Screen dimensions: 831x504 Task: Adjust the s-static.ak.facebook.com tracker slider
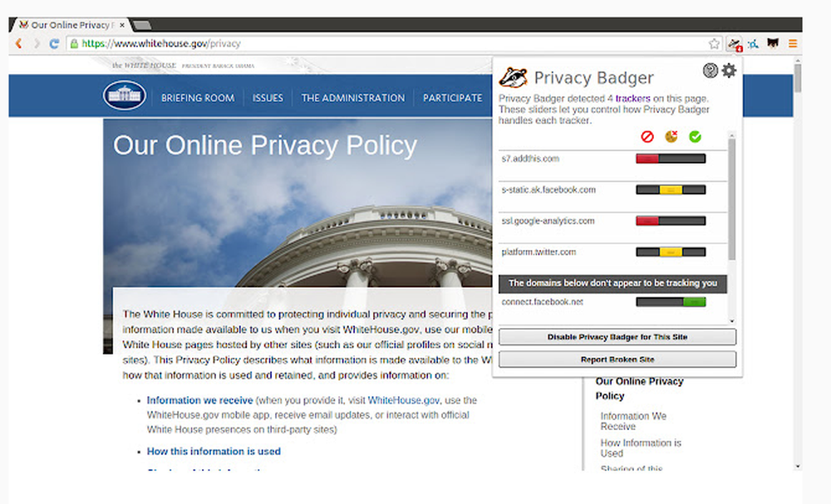pos(671,189)
